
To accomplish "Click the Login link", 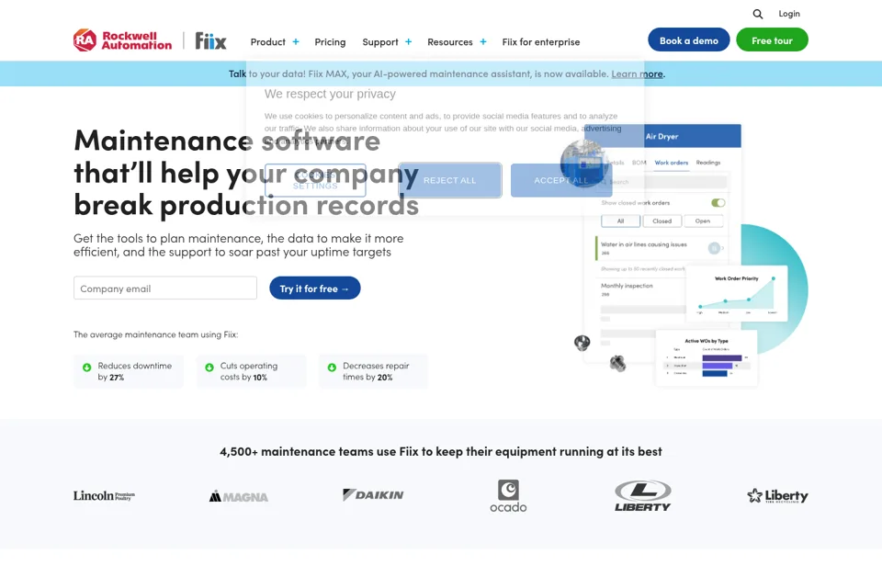I will point(789,14).
